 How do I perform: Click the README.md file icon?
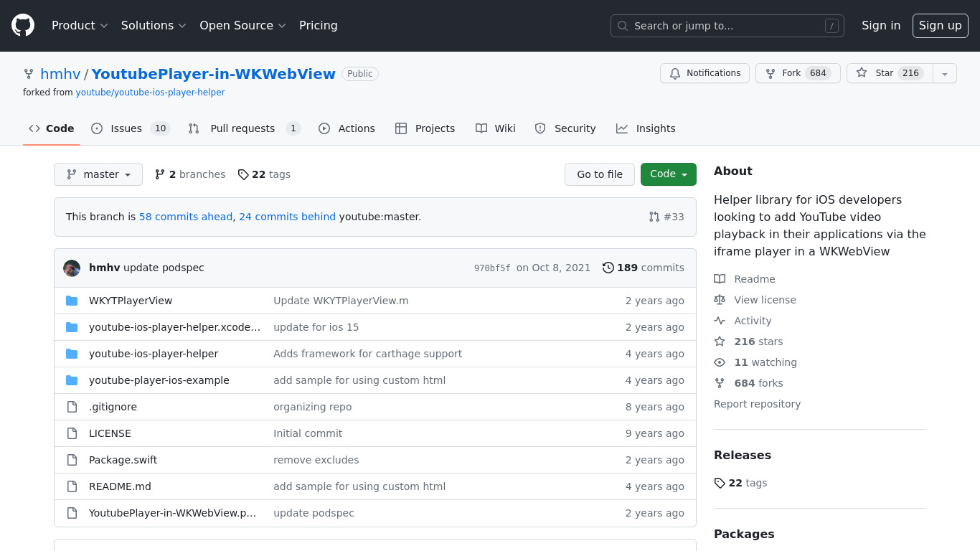pyautogui.click(x=72, y=486)
